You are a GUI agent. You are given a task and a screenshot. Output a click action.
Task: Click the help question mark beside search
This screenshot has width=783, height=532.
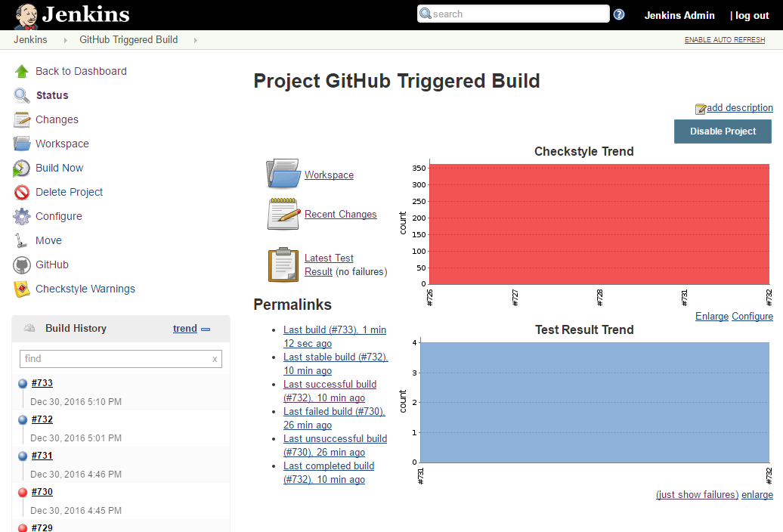(619, 14)
